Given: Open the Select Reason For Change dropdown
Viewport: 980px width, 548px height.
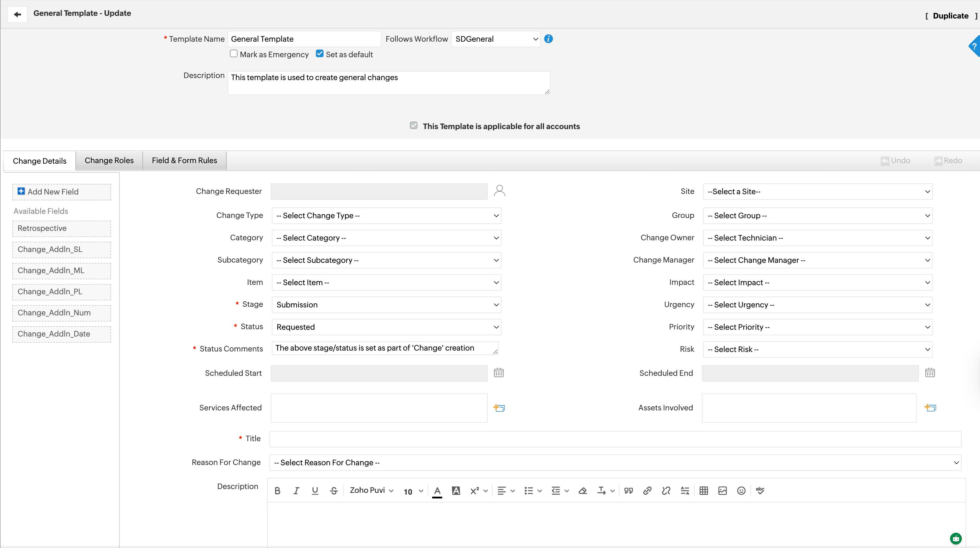Looking at the screenshot, I should pos(615,463).
